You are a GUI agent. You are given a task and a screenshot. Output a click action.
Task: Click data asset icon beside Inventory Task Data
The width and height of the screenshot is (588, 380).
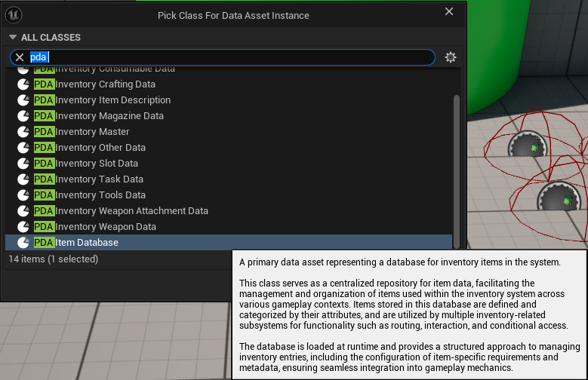(x=23, y=179)
